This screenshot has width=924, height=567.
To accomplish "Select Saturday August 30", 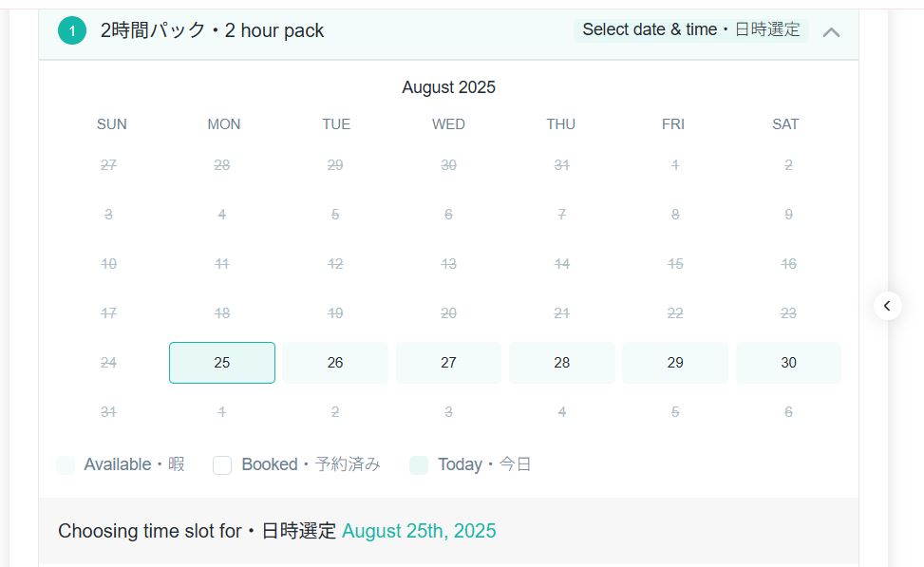I will [788, 363].
